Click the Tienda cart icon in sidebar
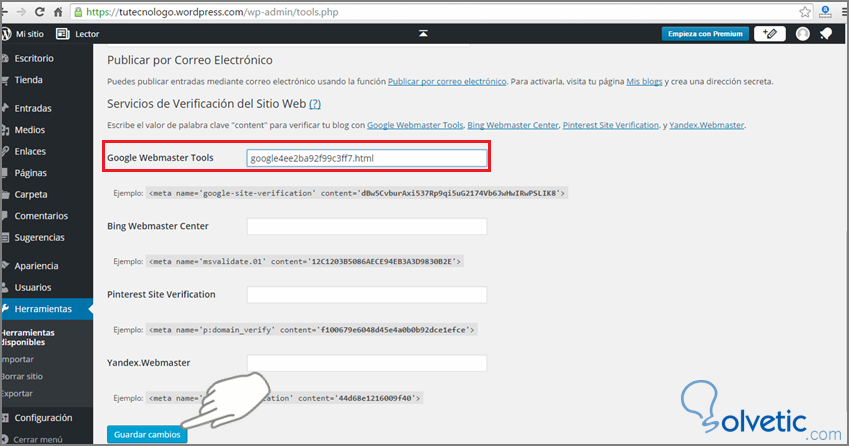 [5, 80]
